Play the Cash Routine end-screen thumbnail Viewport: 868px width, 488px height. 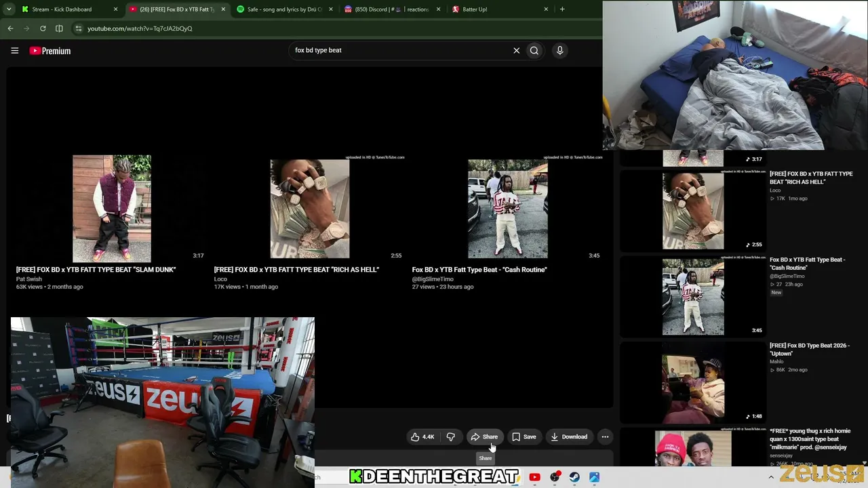(508, 208)
